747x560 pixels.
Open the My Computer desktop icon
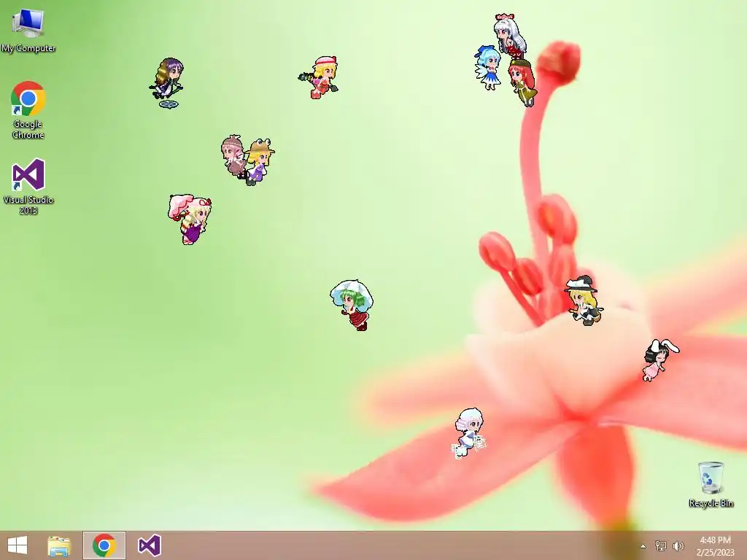pyautogui.click(x=28, y=30)
